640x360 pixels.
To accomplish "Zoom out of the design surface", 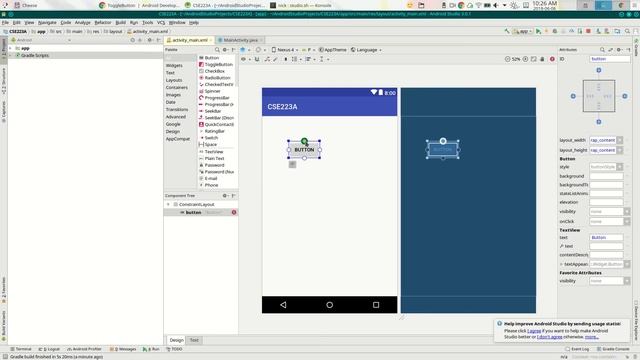I will click(507, 59).
